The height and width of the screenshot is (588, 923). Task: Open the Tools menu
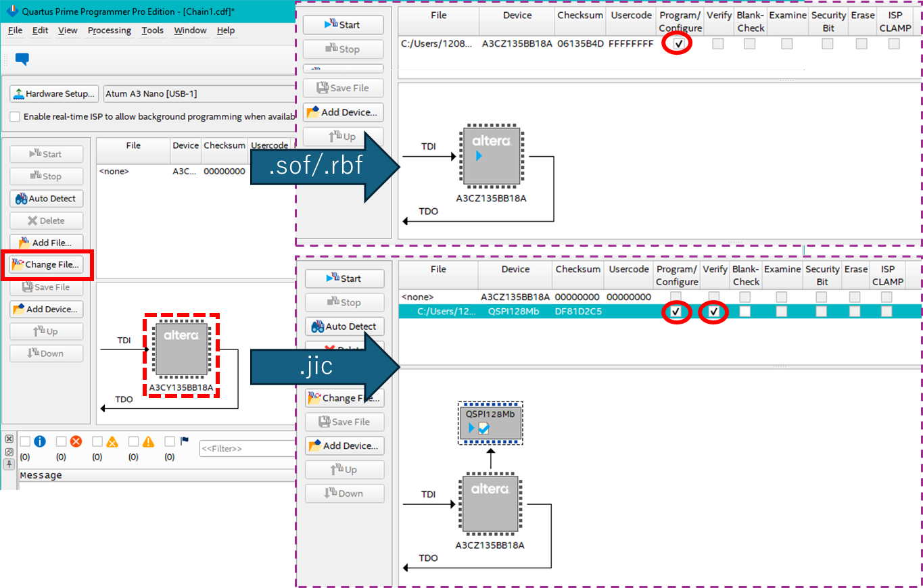152,30
